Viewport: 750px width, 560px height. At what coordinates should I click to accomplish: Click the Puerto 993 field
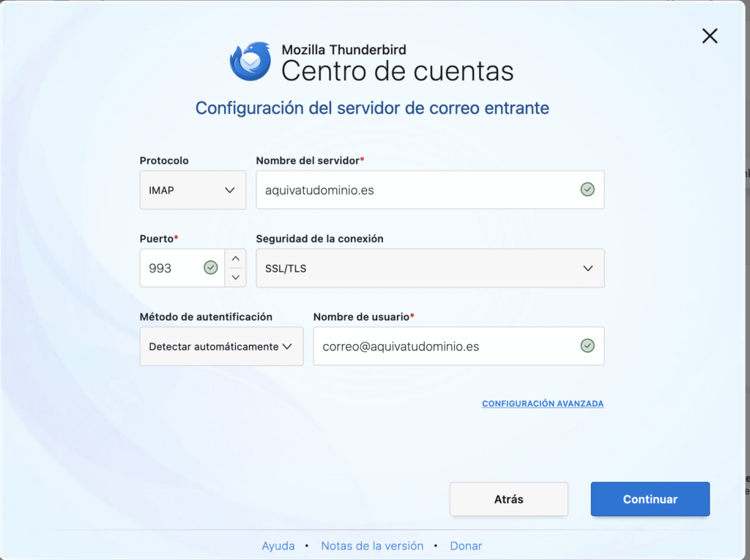tap(182, 268)
